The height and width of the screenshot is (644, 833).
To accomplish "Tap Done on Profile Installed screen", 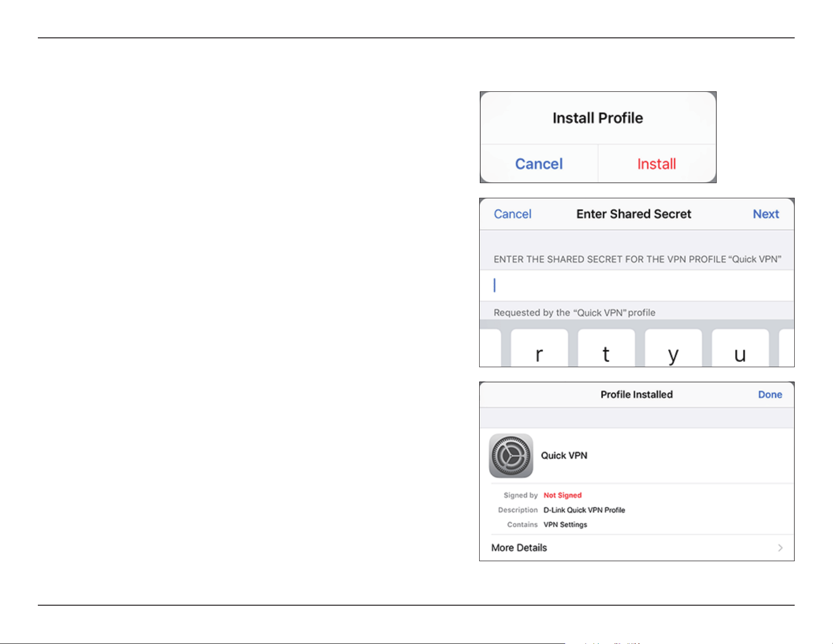I will point(770,395).
